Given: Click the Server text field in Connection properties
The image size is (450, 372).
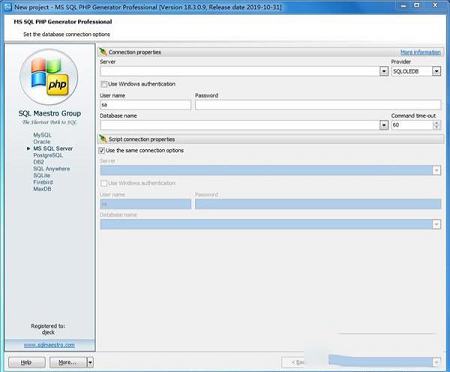Looking at the screenshot, I should click(240, 71).
